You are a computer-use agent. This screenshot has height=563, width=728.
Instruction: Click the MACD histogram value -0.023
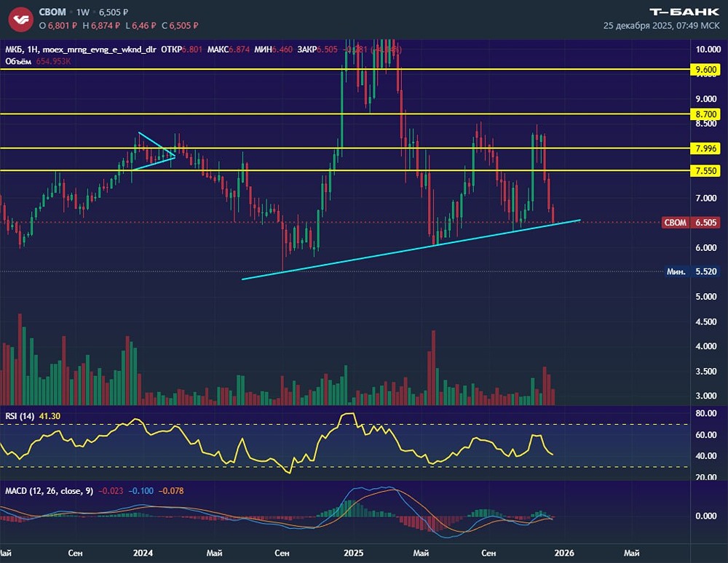tap(111, 491)
